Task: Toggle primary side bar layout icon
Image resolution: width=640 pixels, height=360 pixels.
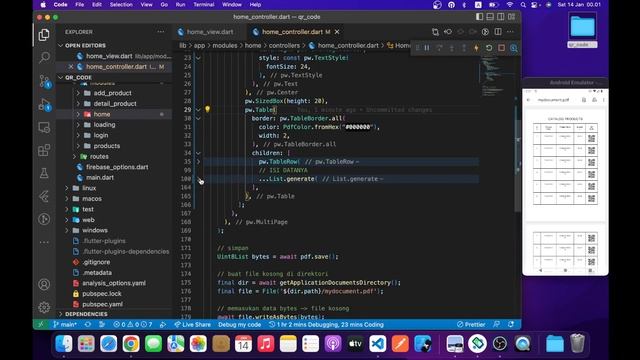Action: click(x=480, y=17)
